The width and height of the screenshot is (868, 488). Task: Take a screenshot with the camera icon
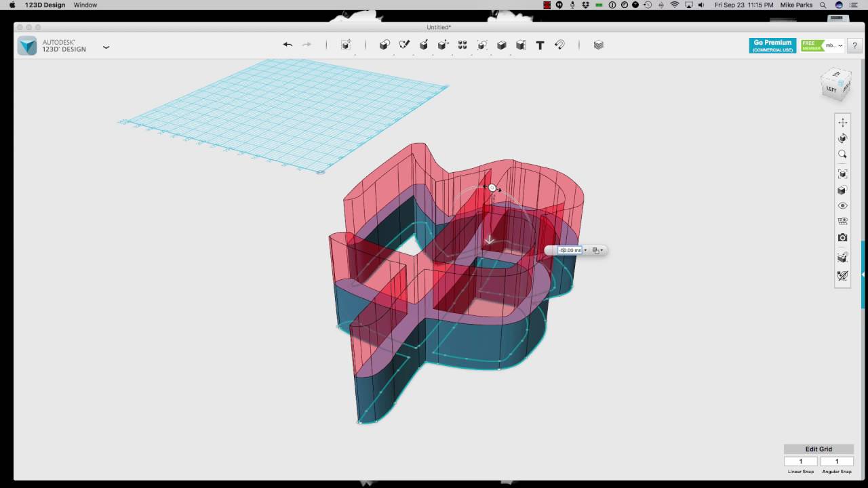tap(843, 237)
